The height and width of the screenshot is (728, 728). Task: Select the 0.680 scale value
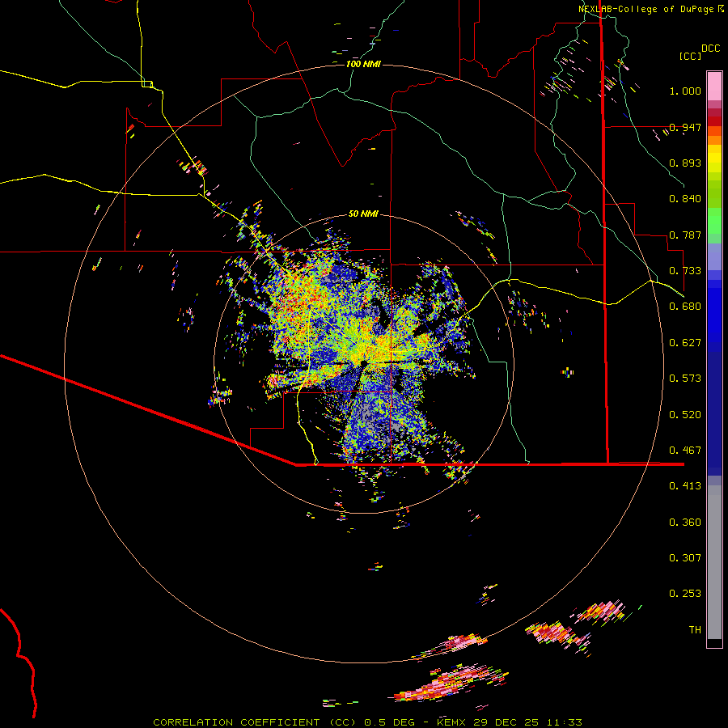pyautogui.click(x=685, y=307)
